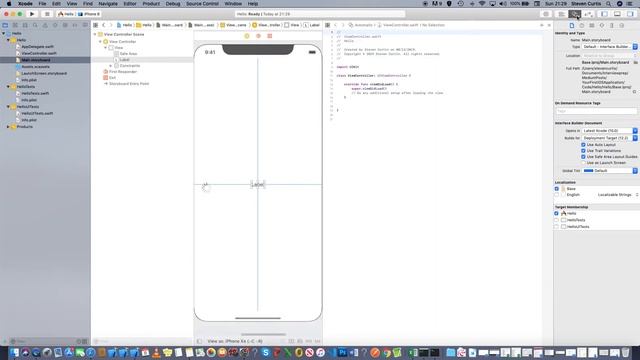
Task: Select Label in the canvas
Action: [x=258, y=184]
